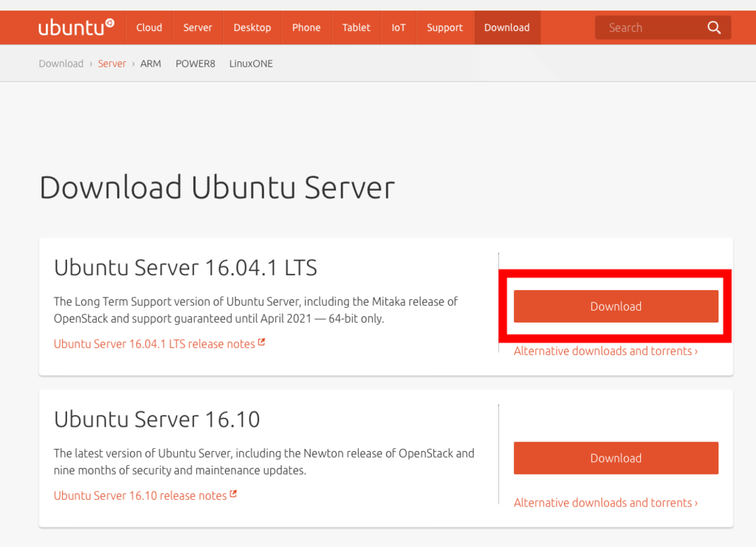Viewport: 756px width, 547px height.
Task: Open alternative downloads and torrents for 16.04.1 LTS
Action: pyautogui.click(x=605, y=351)
